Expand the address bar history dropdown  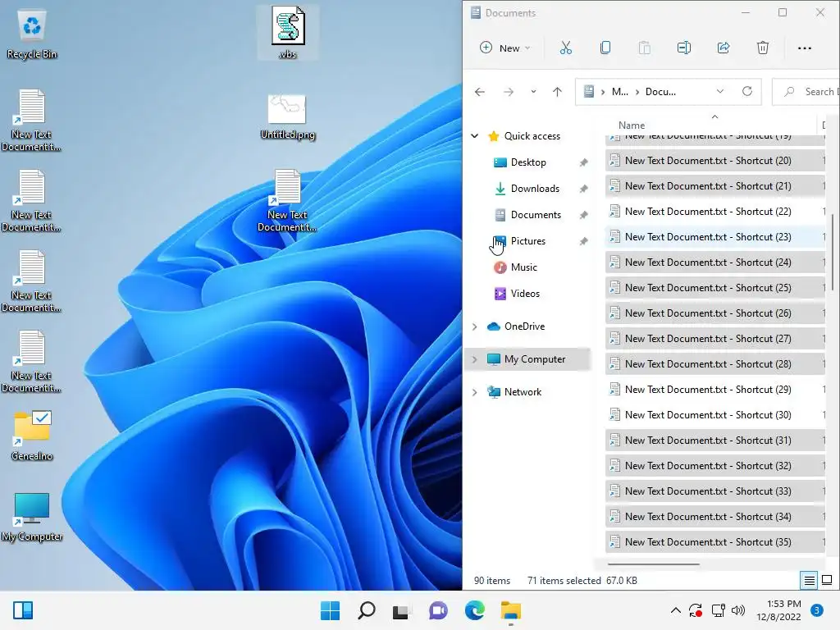(720, 92)
